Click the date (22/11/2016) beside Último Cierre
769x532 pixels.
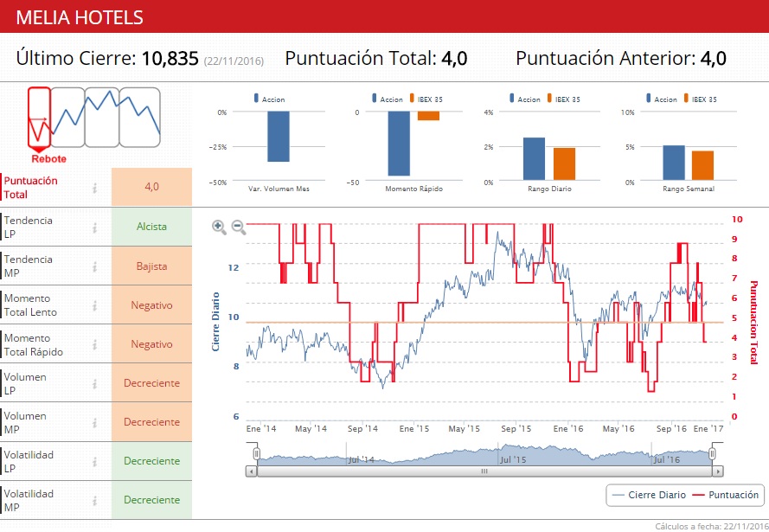click(x=234, y=61)
